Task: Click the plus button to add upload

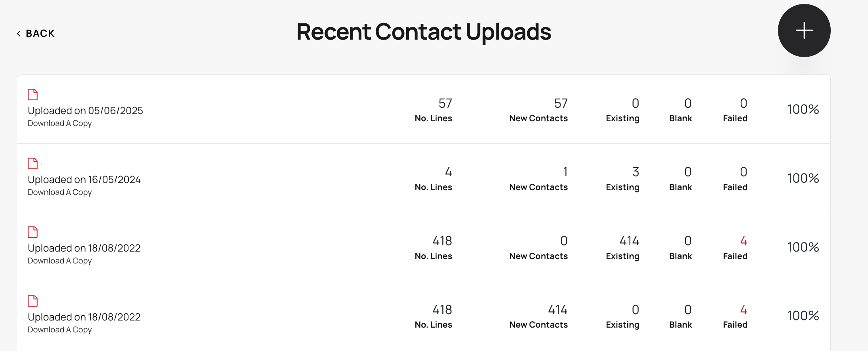Action: 804,31
